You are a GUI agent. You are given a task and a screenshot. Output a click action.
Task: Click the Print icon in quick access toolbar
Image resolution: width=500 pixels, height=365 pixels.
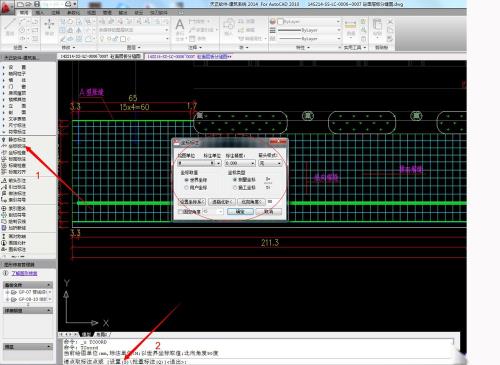(x=68, y=4)
